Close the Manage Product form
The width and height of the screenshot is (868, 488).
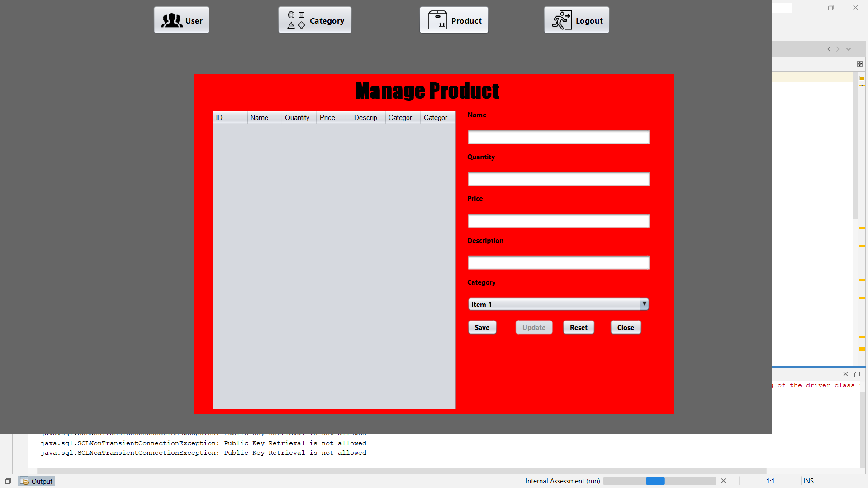click(x=625, y=327)
